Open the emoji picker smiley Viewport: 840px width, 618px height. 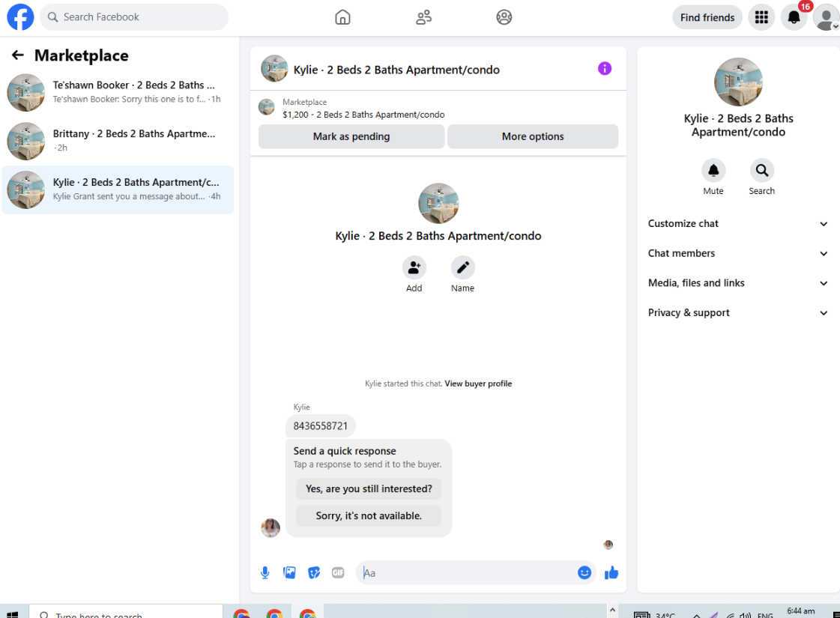click(584, 572)
